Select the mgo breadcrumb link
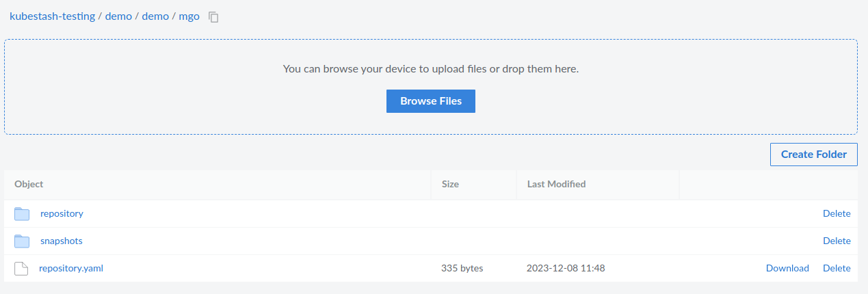Viewport: 868px width, 294px height. pyautogui.click(x=189, y=16)
